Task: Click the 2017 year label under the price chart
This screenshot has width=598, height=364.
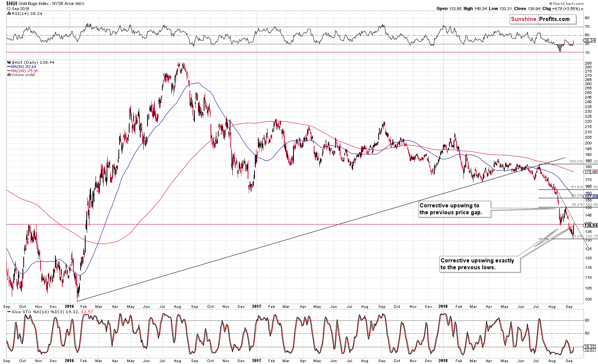Action: [x=256, y=307]
